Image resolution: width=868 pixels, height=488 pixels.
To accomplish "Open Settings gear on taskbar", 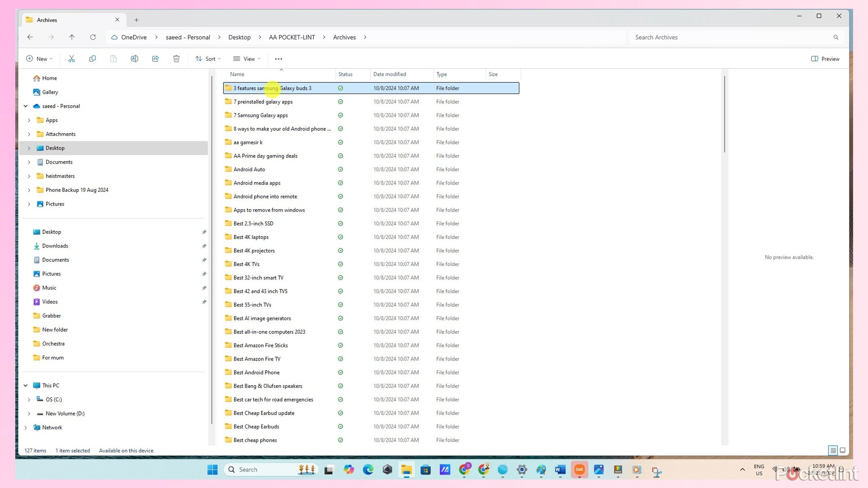I will (522, 469).
